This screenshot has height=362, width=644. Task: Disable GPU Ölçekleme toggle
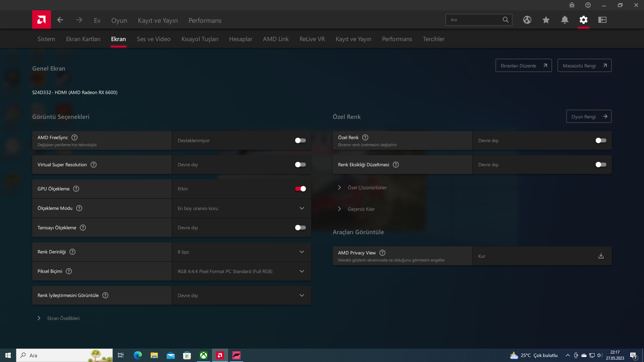tap(300, 189)
